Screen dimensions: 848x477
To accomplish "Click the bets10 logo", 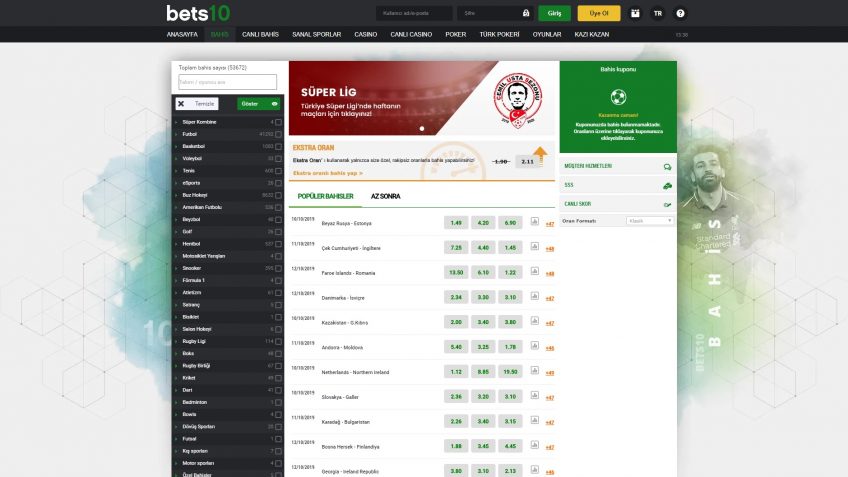I will (x=198, y=13).
